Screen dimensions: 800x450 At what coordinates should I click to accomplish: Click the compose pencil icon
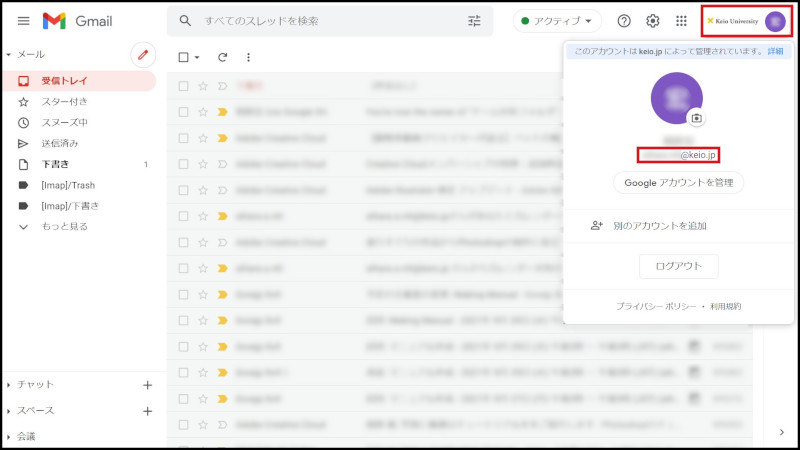pyautogui.click(x=143, y=54)
